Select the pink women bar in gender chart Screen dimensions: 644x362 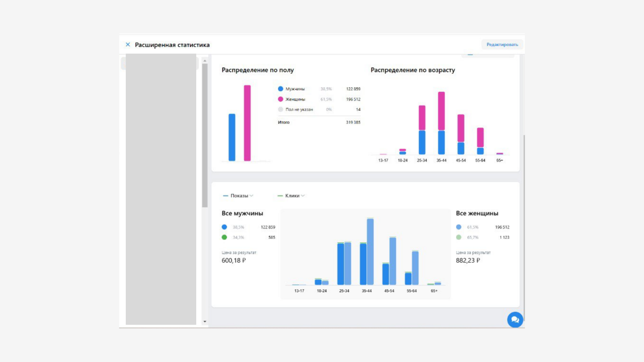(247, 123)
